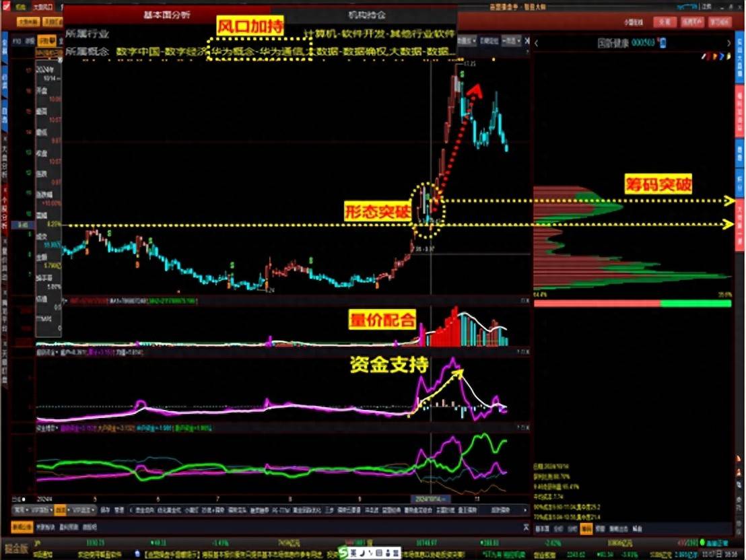
Task: Open the first dropdown in chart toolbar
Action: [x=467, y=41]
